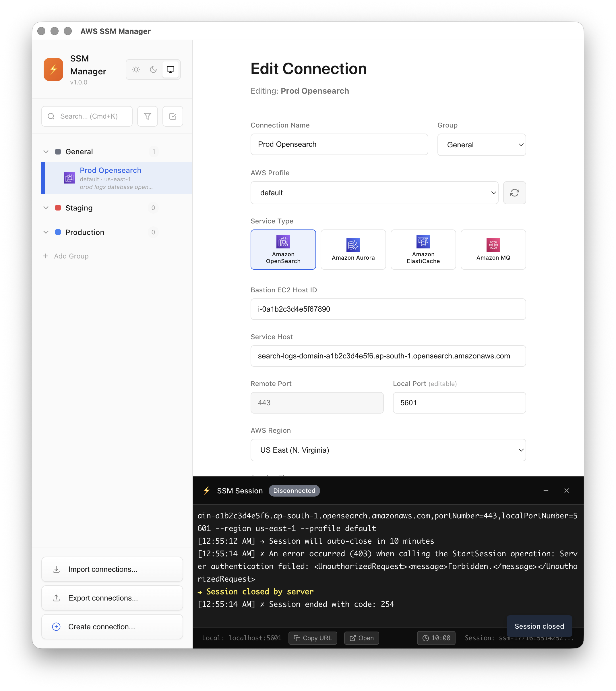Click Export connections button
This screenshot has width=616, height=691.
click(x=112, y=598)
